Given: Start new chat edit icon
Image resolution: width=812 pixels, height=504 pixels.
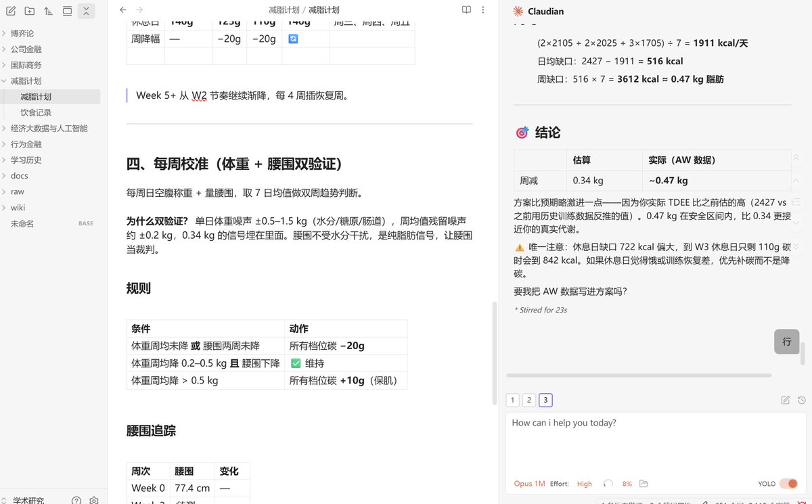Looking at the screenshot, I should point(785,400).
